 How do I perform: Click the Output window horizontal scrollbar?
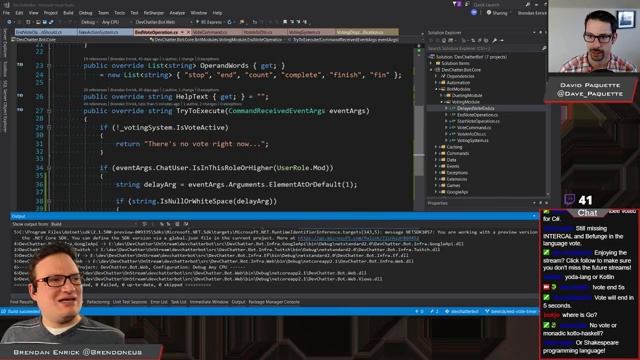[273, 296]
